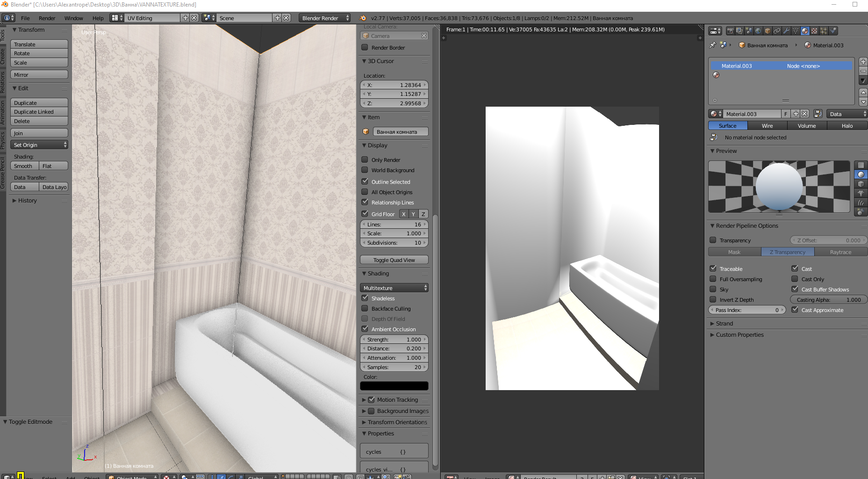
Task: Click the Join button
Action: [39, 133]
